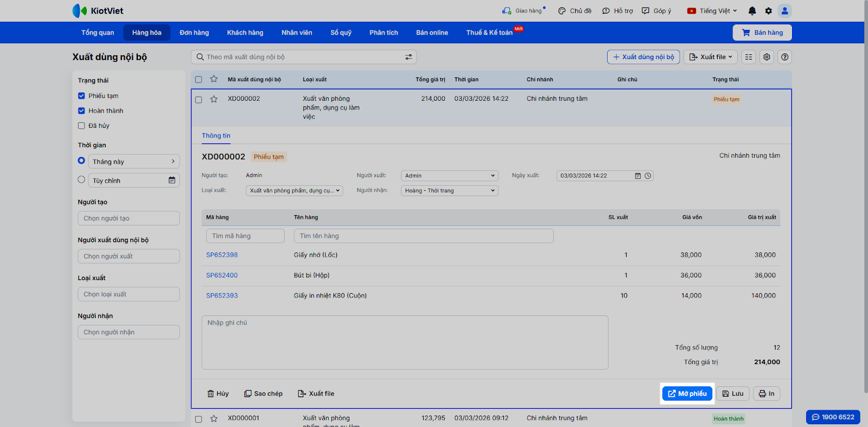Screen dimensions: 868x427
Task: Click the clock icon beside export date
Action: pos(648,176)
